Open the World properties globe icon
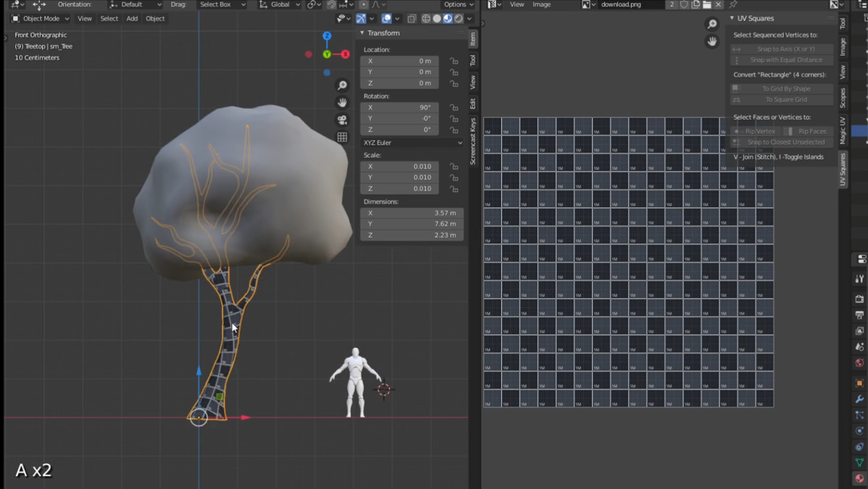Viewport: 868px width, 489px height. click(x=860, y=363)
